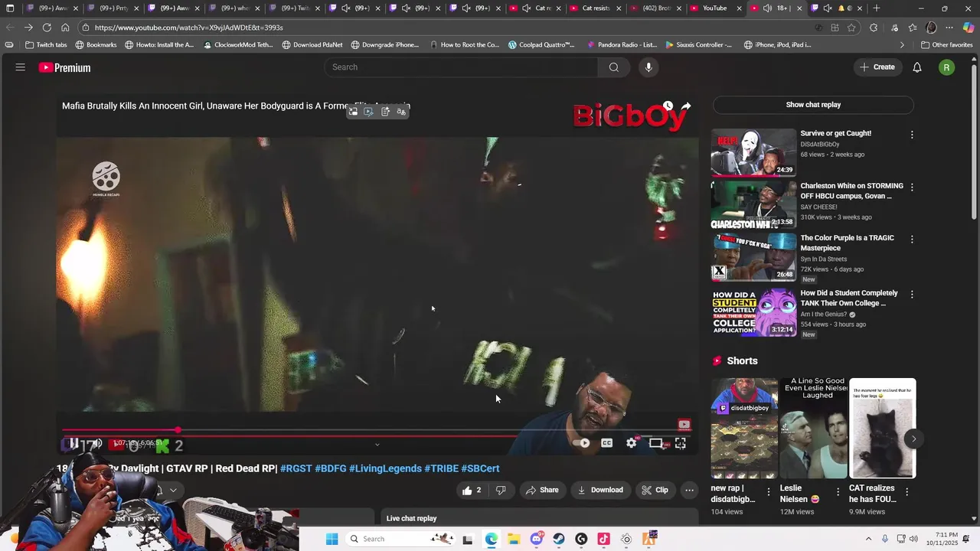Share the video
The image size is (980, 551).
click(x=542, y=490)
